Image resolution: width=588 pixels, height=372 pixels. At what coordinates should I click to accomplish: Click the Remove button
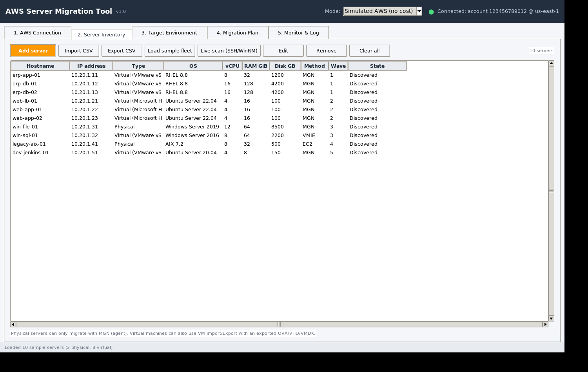(327, 51)
